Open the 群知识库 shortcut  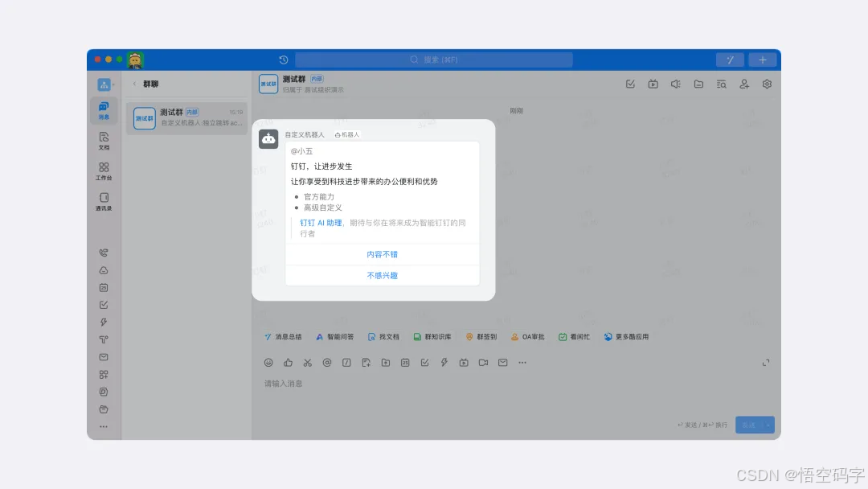[432, 337]
